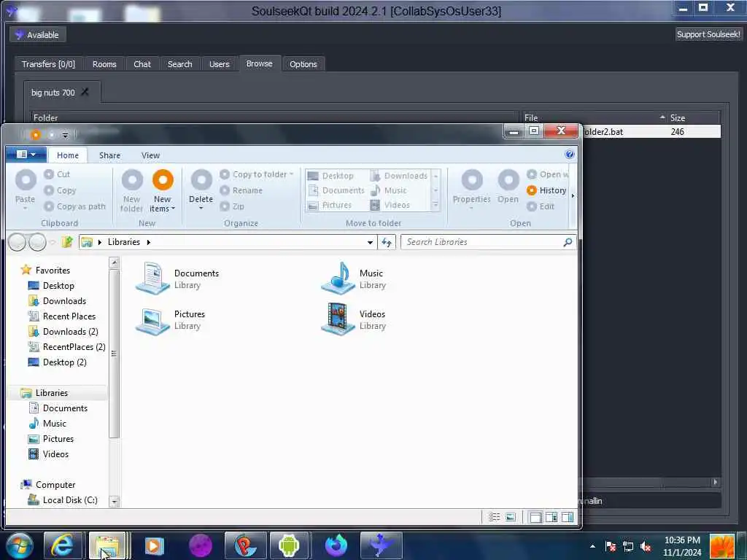Viewport: 747px width, 560px height.
Task: Select the Pictures library in the main pane
Action: (171, 319)
